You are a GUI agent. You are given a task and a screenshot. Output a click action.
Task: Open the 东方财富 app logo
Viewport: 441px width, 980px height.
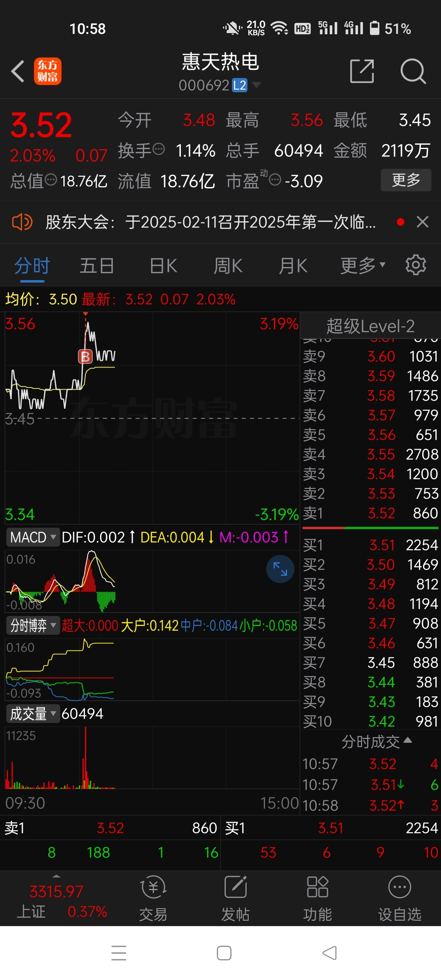tap(48, 71)
